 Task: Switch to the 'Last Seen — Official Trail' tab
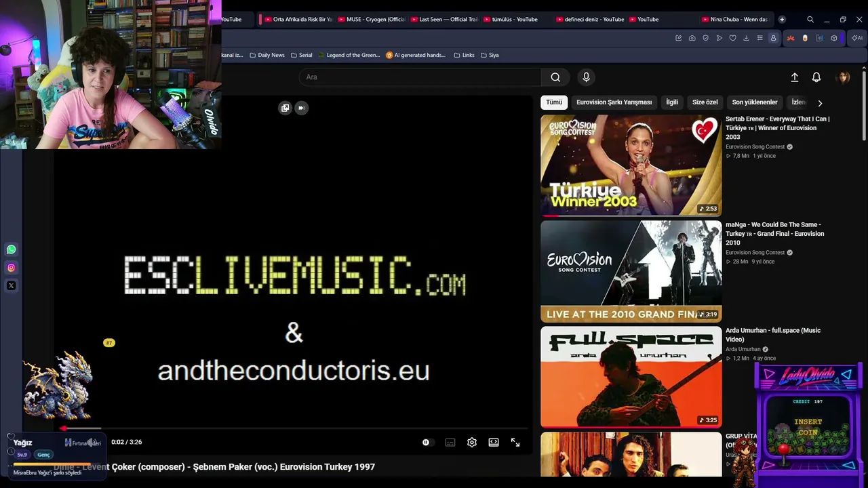point(445,19)
